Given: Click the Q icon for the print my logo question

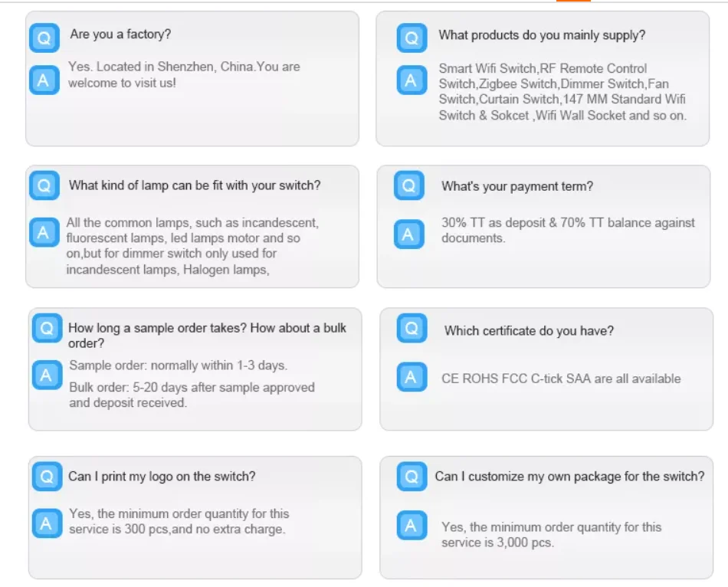Looking at the screenshot, I should pos(47,476).
